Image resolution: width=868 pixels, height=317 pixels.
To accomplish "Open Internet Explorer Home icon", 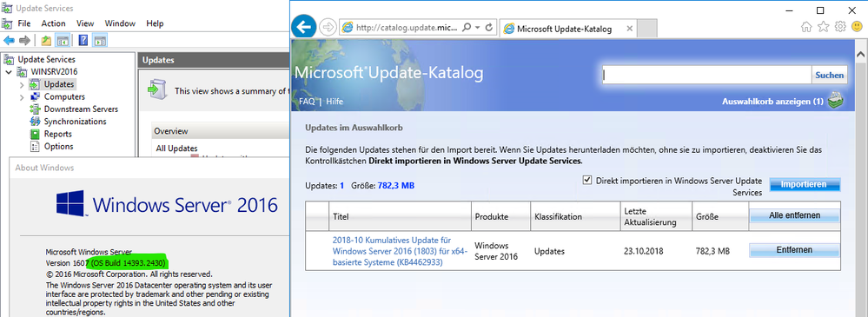I will (x=806, y=27).
